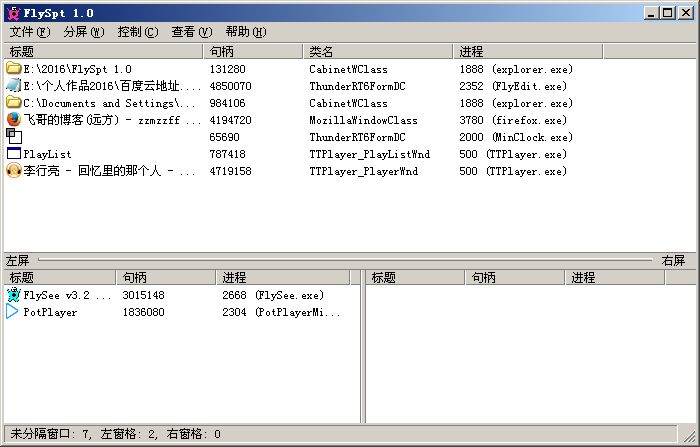
Task: Click the Firefox icon in window list
Action: (14, 119)
